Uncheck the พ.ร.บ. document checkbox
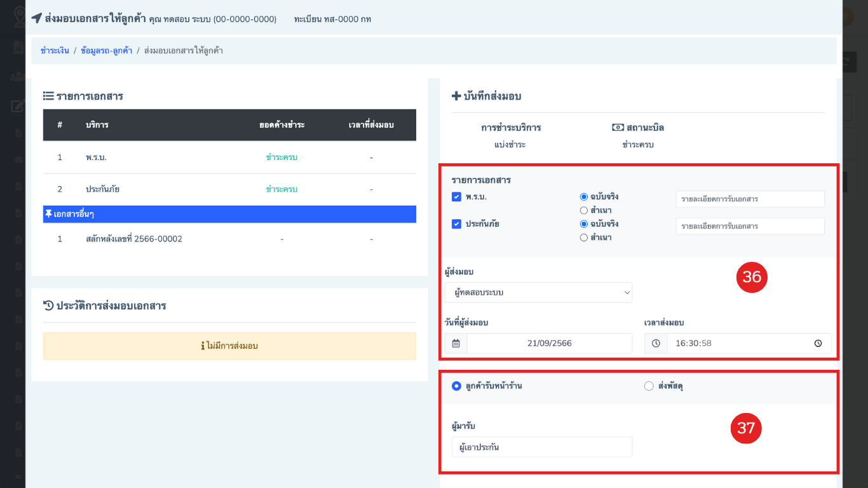Screen dimensions: 868x488 (456, 197)
